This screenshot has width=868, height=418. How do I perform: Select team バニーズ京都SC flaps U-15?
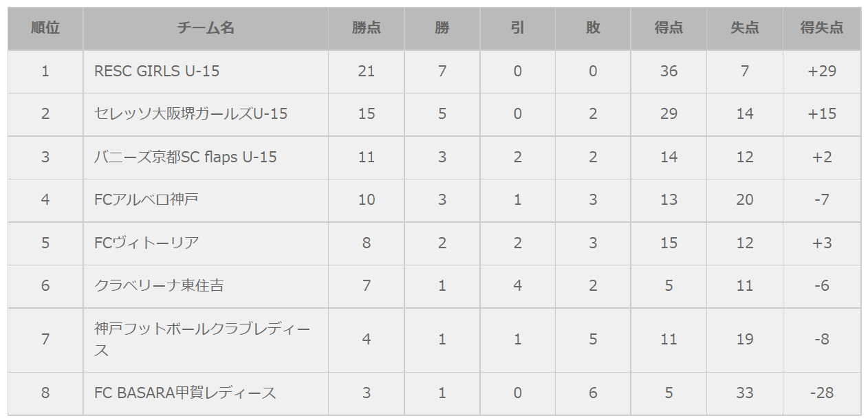(x=186, y=157)
